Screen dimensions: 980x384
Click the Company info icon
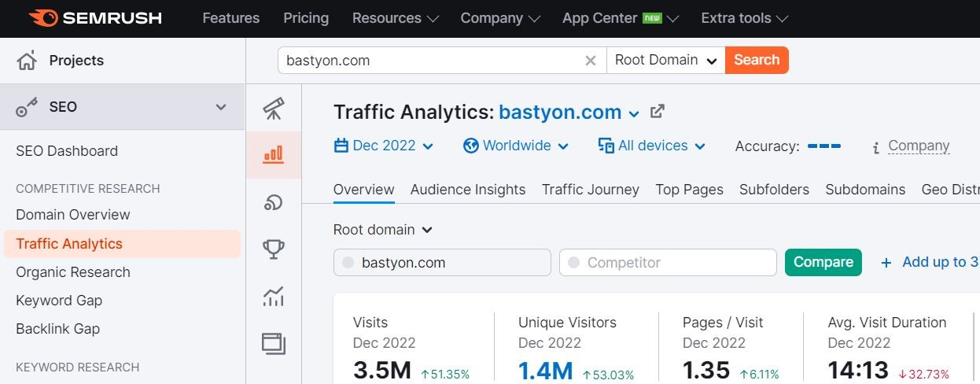[x=875, y=147]
